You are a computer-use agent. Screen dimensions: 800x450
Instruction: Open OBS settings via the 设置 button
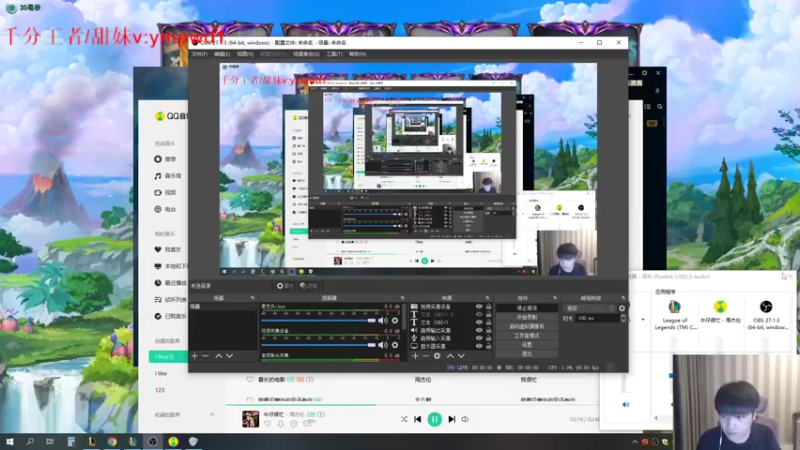[527, 344]
